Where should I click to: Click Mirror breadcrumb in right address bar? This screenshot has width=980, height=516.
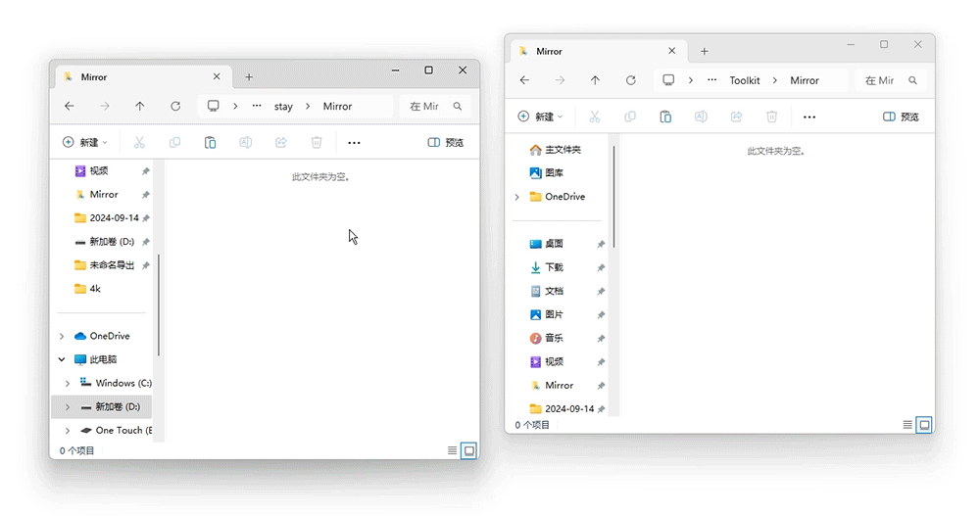pyautogui.click(x=805, y=80)
